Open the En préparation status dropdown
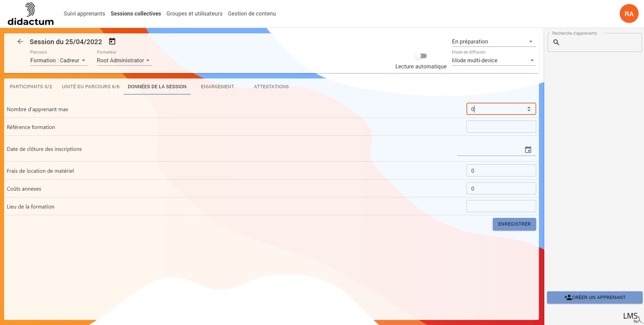This screenshot has width=644, height=325. (494, 42)
